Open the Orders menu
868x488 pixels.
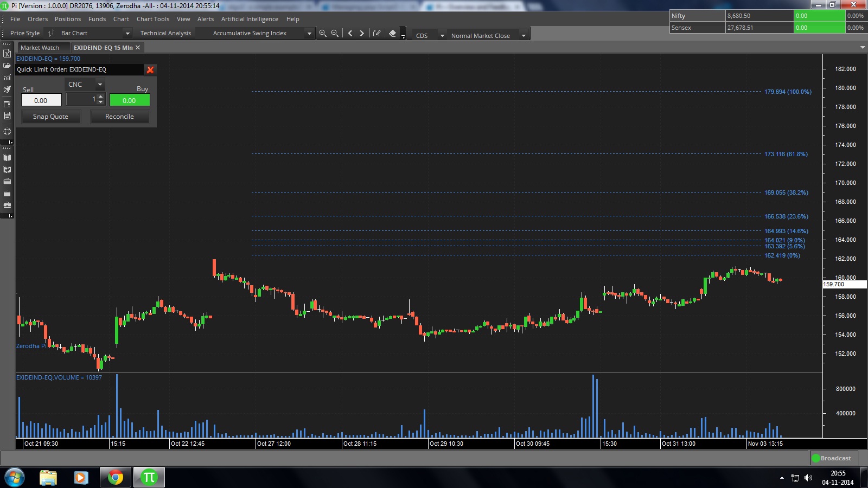pos(38,19)
